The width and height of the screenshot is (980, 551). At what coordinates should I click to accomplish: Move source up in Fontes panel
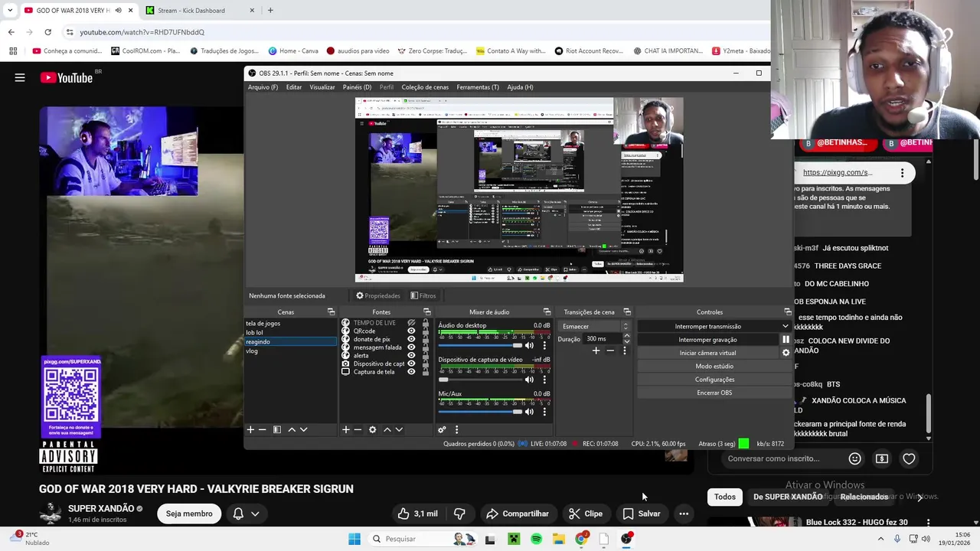click(387, 429)
